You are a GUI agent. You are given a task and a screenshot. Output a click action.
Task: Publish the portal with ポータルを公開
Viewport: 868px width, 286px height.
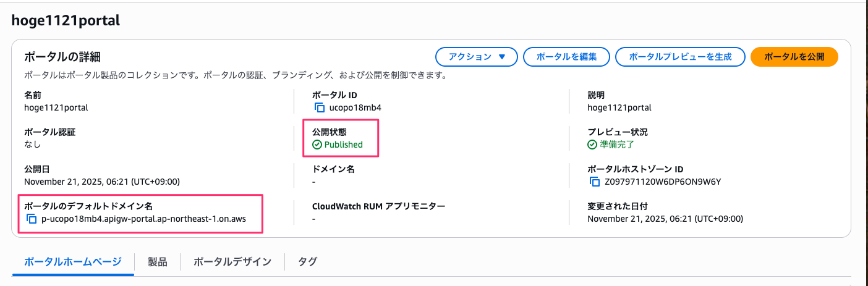[x=794, y=57]
